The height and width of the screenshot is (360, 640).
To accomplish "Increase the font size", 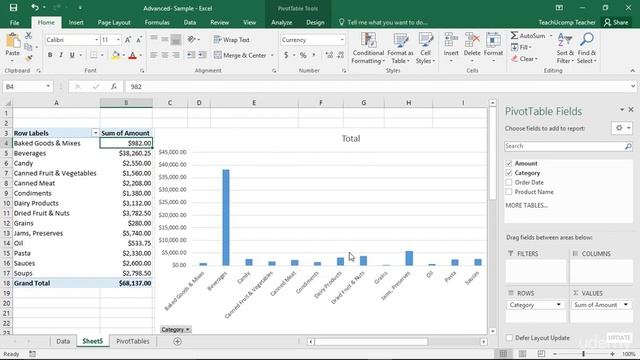I will tap(128, 40).
